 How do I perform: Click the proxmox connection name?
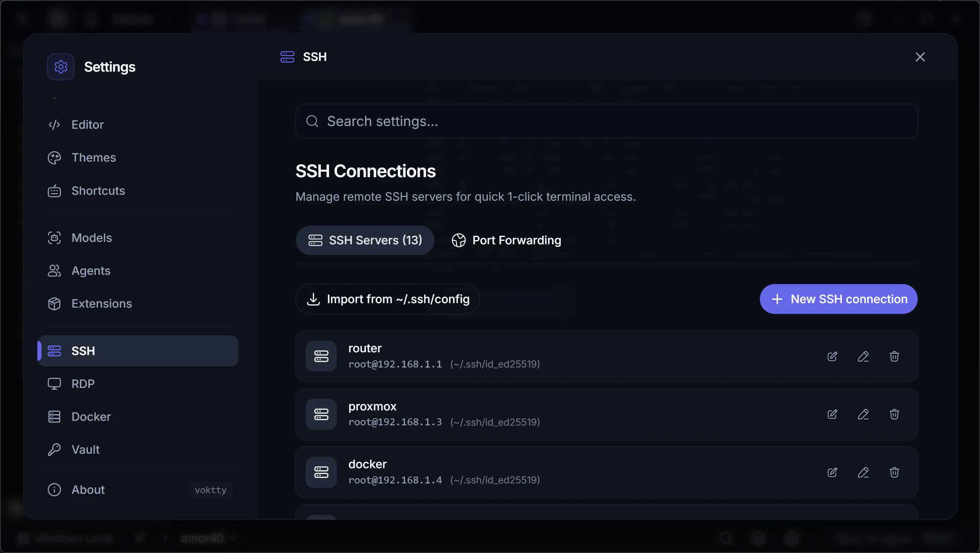(372, 406)
